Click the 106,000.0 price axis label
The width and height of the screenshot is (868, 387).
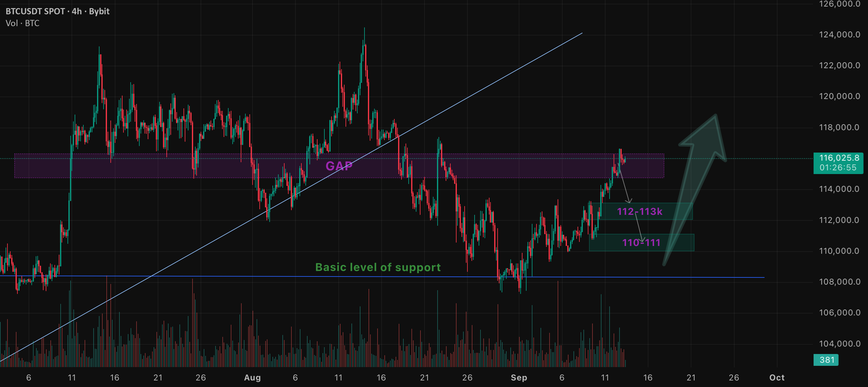839,313
